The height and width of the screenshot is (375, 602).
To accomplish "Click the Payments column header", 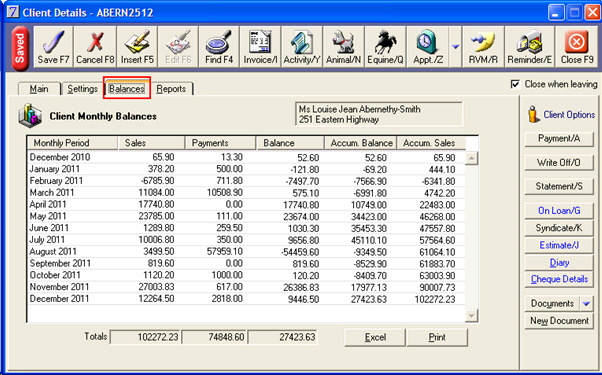I will point(220,143).
